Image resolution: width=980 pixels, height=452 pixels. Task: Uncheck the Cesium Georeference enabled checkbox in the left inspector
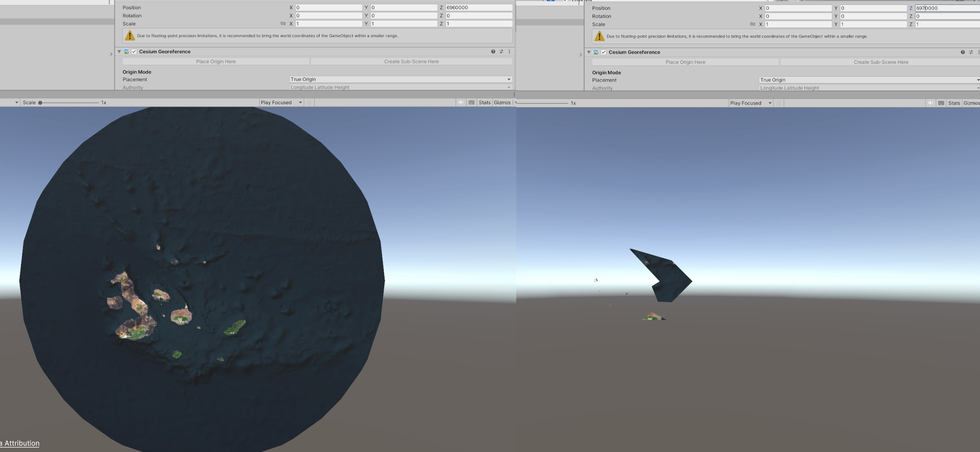(134, 52)
